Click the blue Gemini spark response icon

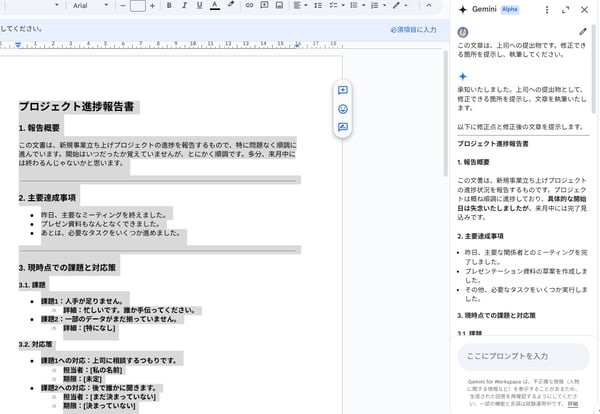click(463, 77)
